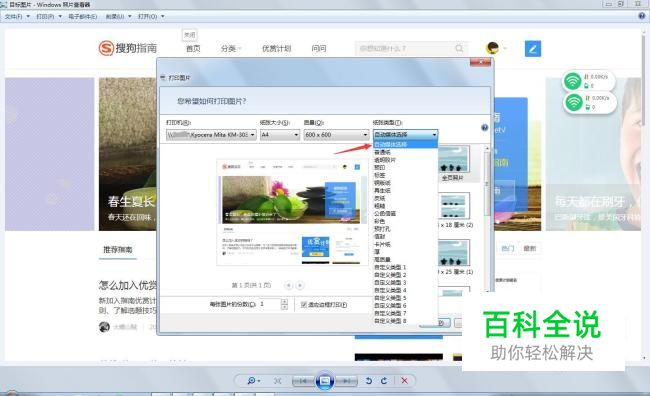
Task: Open the 打开(O) menu
Action: (x=151, y=17)
